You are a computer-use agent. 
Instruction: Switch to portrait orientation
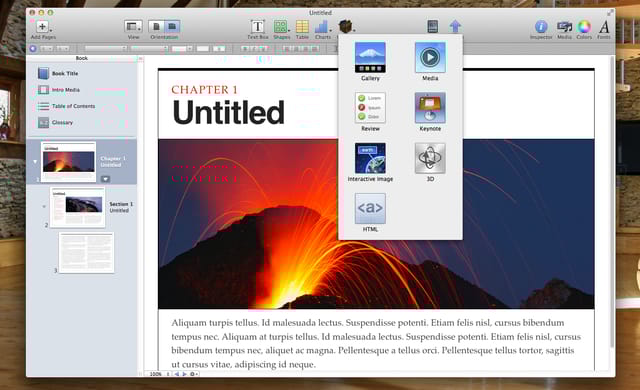[x=156, y=27]
